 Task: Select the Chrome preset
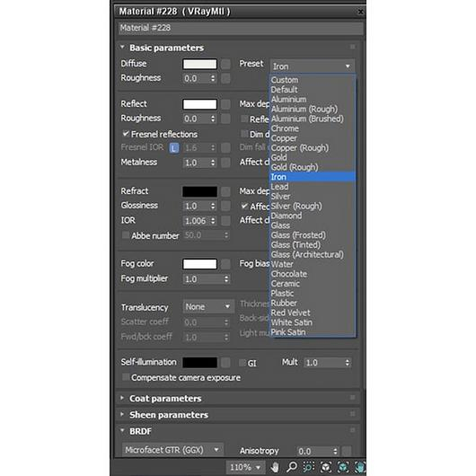point(313,128)
